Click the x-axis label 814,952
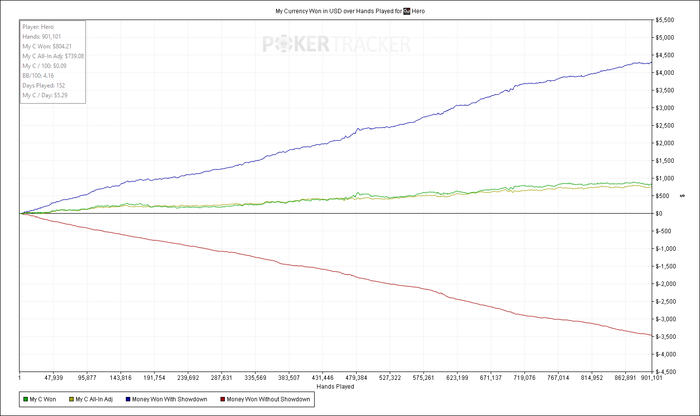Screen dimensions: 700x416 [x=592, y=378]
